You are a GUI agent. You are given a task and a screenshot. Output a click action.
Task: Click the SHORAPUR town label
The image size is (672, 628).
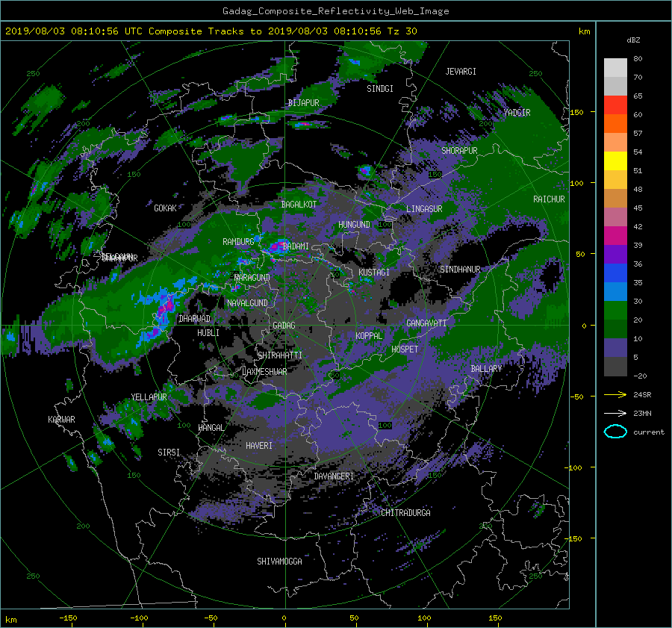click(459, 151)
